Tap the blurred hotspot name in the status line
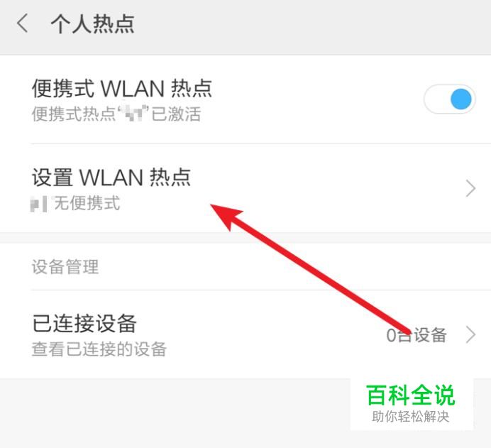The width and height of the screenshot is (491, 448). 134,113
